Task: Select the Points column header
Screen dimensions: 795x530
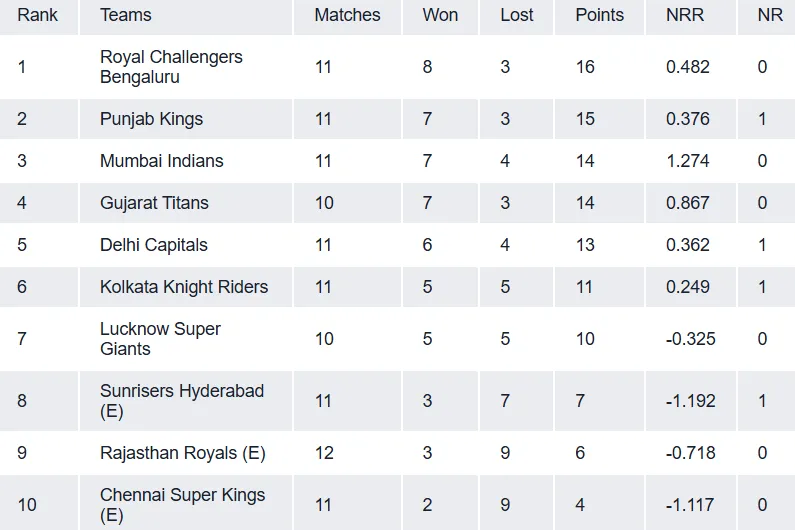Action: 599,15
